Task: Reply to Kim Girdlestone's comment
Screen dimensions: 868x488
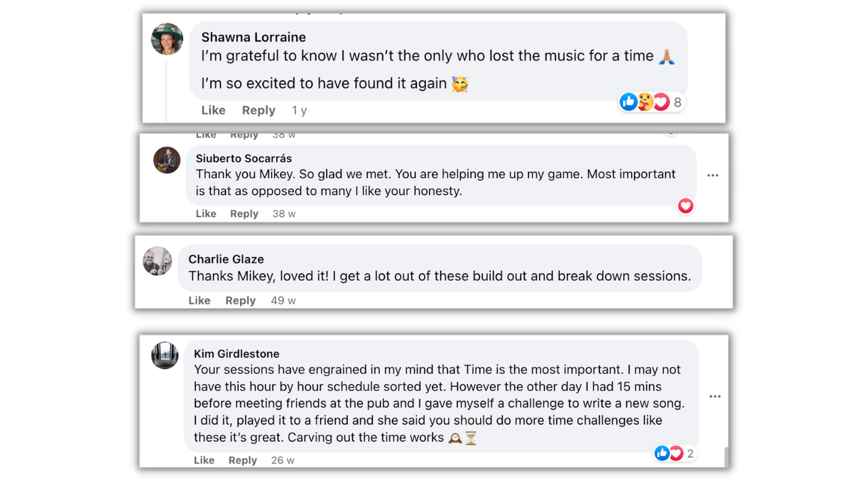Action: pos(243,460)
